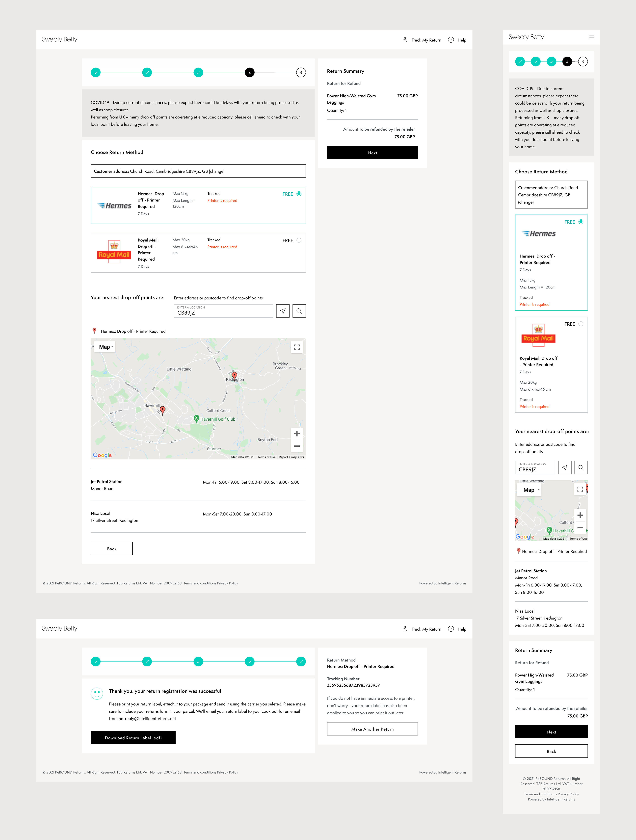Open Privacy Policy in confirmation page footer
This screenshot has width=636, height=840.
(x=228, y=772)
